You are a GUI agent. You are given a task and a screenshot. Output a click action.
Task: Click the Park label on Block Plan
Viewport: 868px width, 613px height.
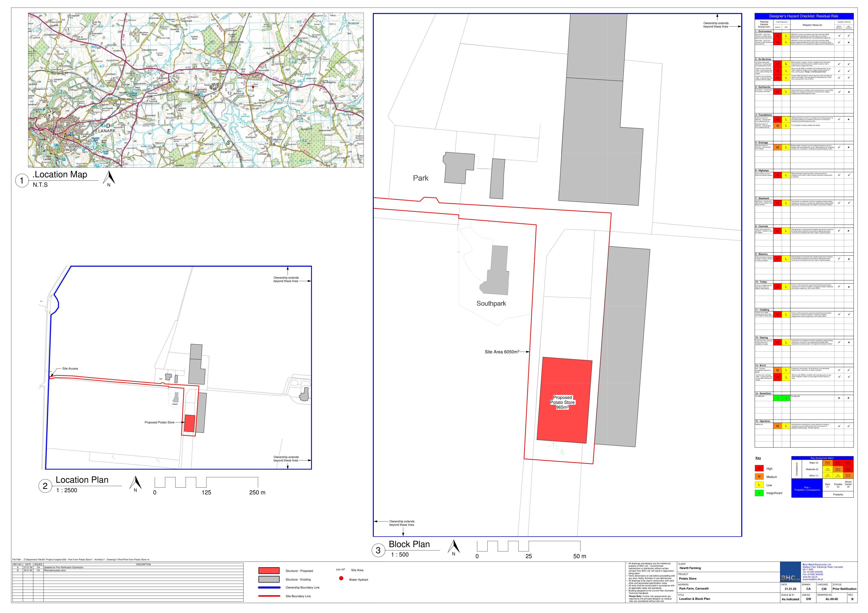coord(421,178)
